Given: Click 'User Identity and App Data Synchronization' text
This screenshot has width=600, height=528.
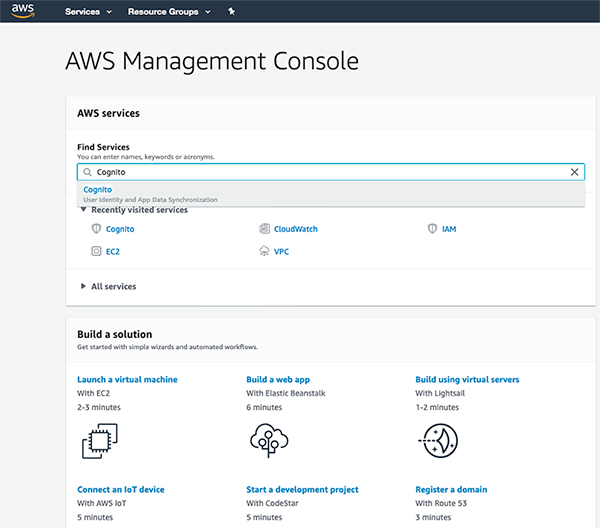Looking at the screenshot, I should pyautogui.click(x=150, y=200).
